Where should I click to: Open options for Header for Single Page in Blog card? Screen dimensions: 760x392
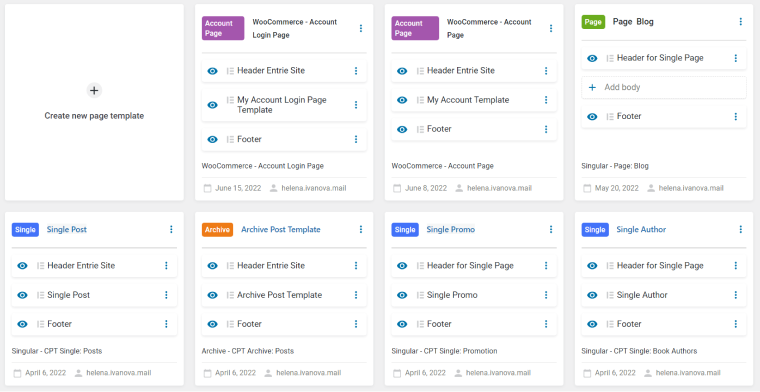[x=736, y=58]
